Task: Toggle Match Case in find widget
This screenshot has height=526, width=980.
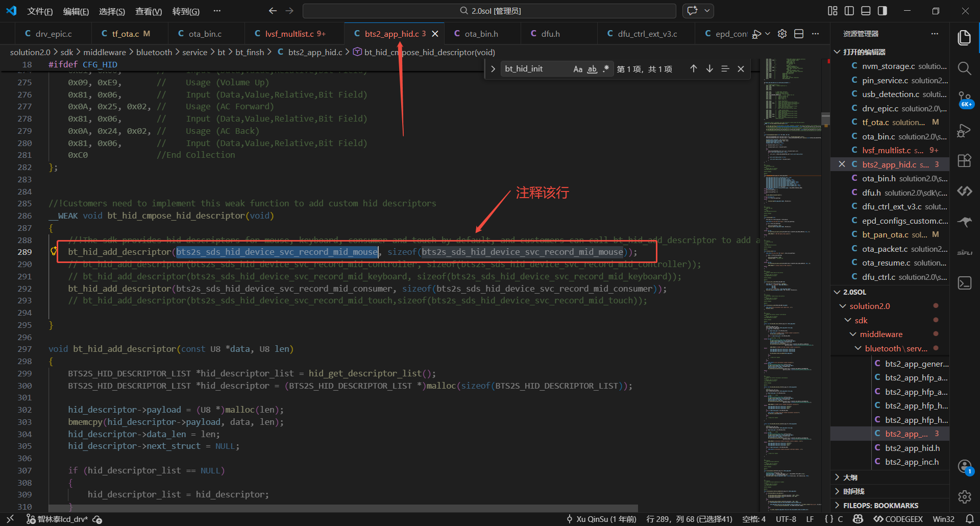Action: [x=578, y=69]
